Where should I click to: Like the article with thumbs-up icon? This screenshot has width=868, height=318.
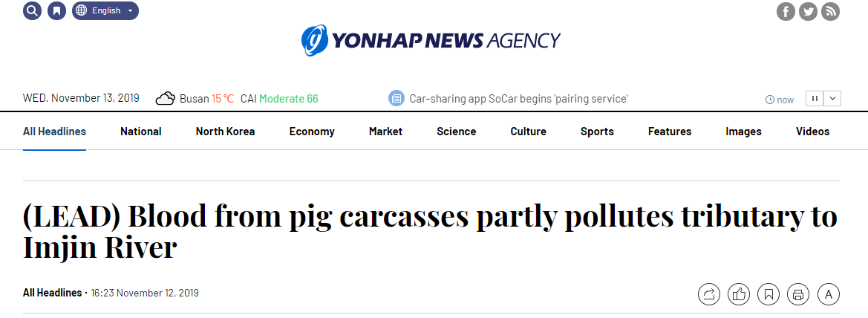tap(739, 294)
